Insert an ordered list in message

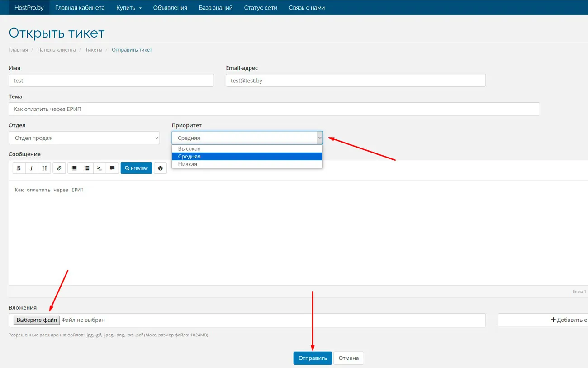pyautogui.click(x=87, y=168)
